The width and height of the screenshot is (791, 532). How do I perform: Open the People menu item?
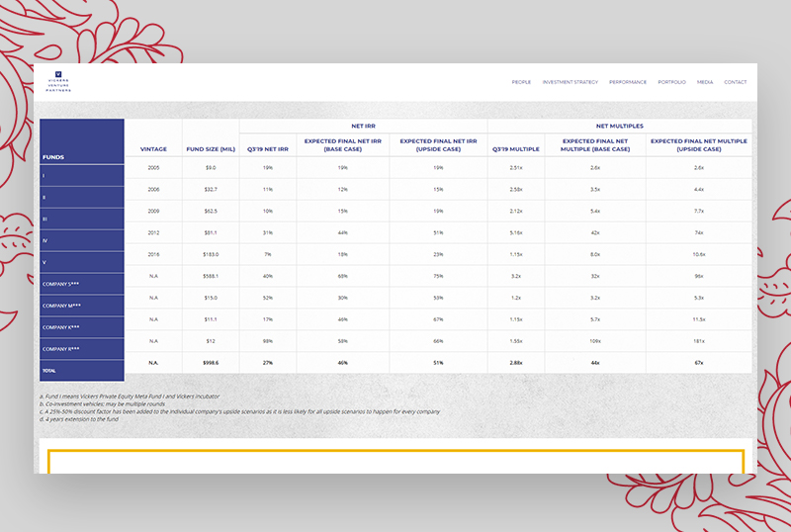click(521, 82)
